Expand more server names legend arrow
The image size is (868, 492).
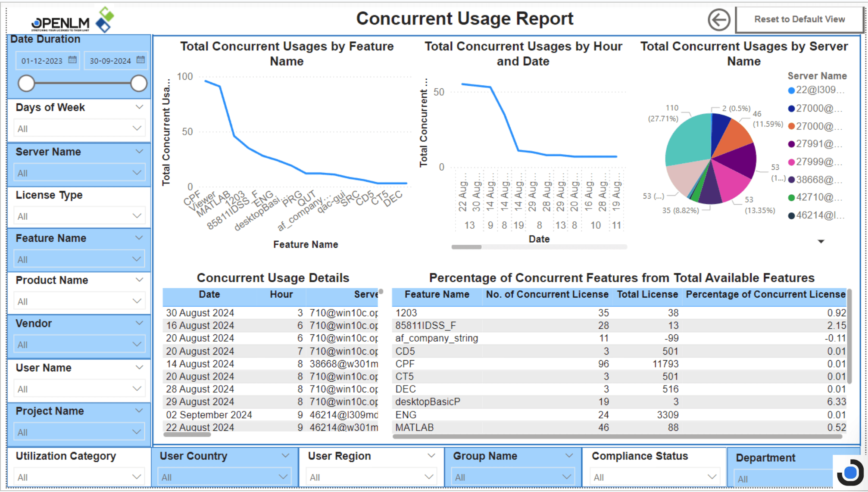[x=821, y=241]
